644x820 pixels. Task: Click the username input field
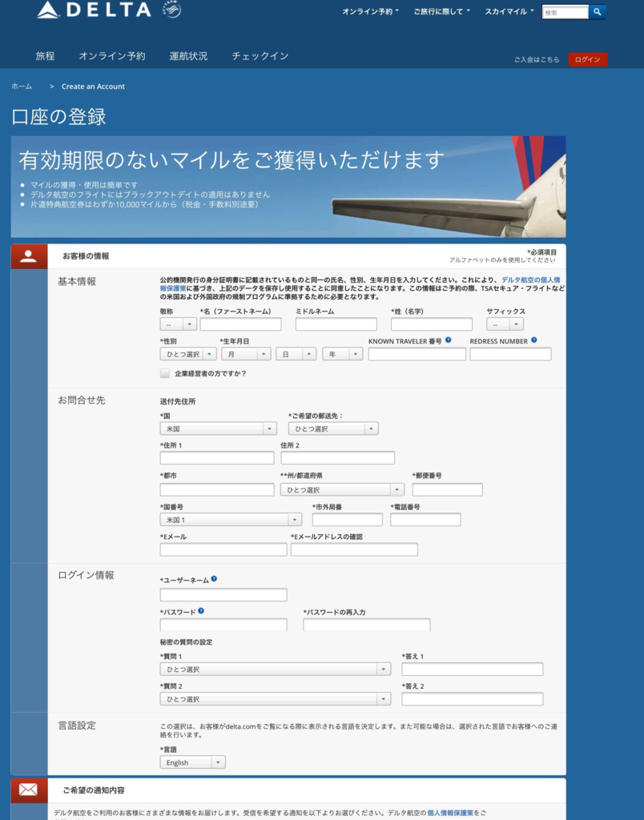click(223, 595)
